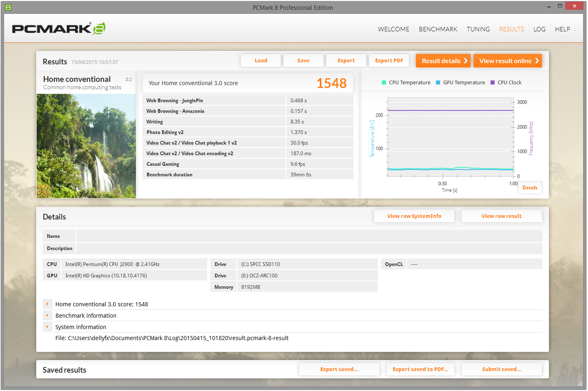Click the PCMark 8 title bar app icon
This screenshot has height=391, width=588.
8,7
